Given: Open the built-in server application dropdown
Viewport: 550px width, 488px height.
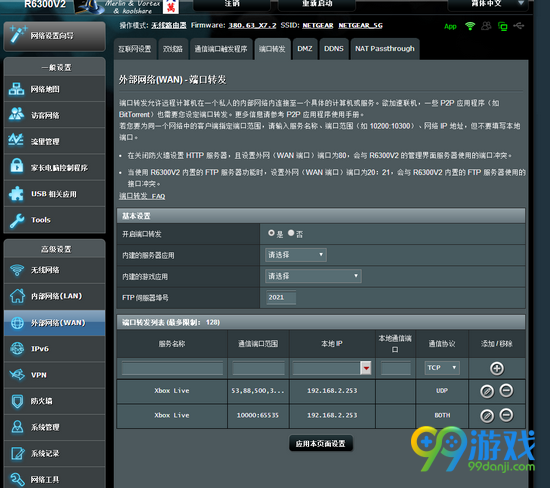Looking at the screenshot, I should coord(296,255).
